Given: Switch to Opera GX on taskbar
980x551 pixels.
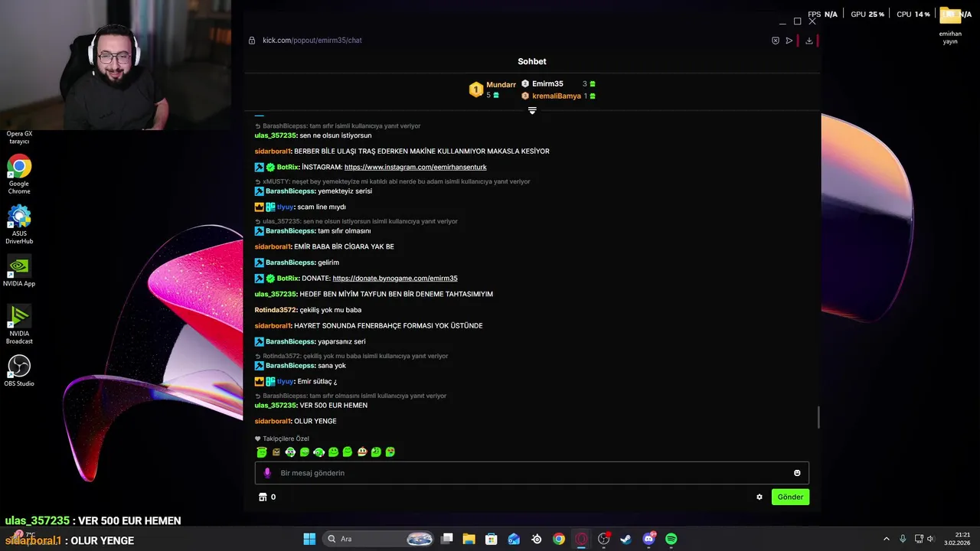Looking at the screenshot, I should 581,540.
